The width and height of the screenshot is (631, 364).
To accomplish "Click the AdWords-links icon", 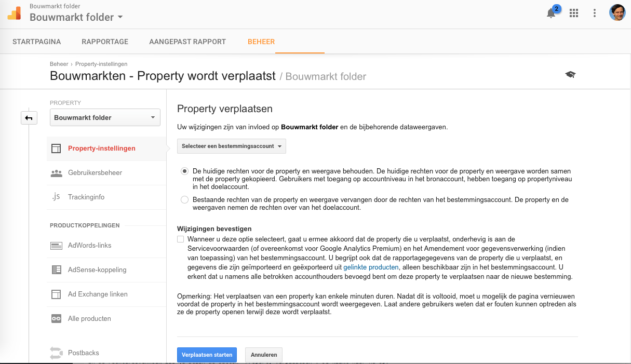I will (57, 246).
